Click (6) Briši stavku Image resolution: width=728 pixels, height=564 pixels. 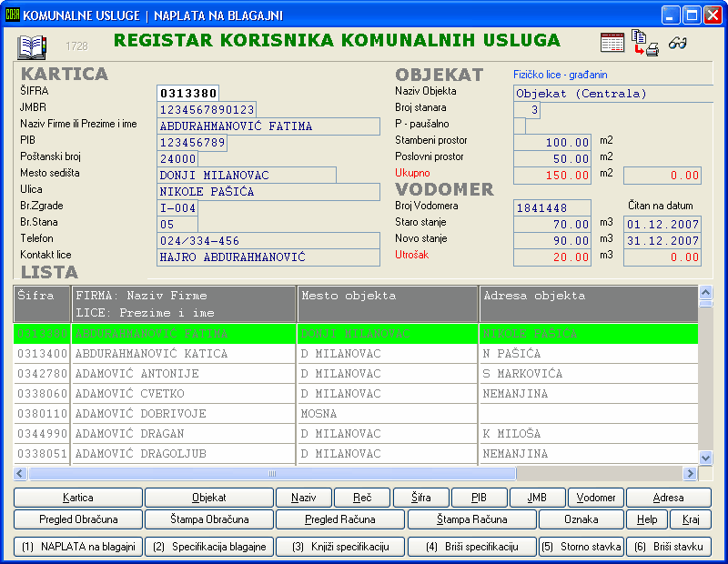pos(669,547)
